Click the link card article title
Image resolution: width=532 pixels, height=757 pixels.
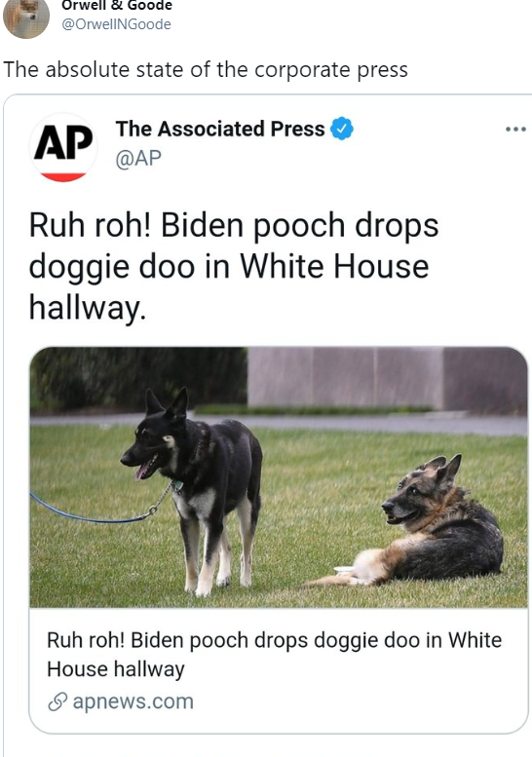point(274,654)
